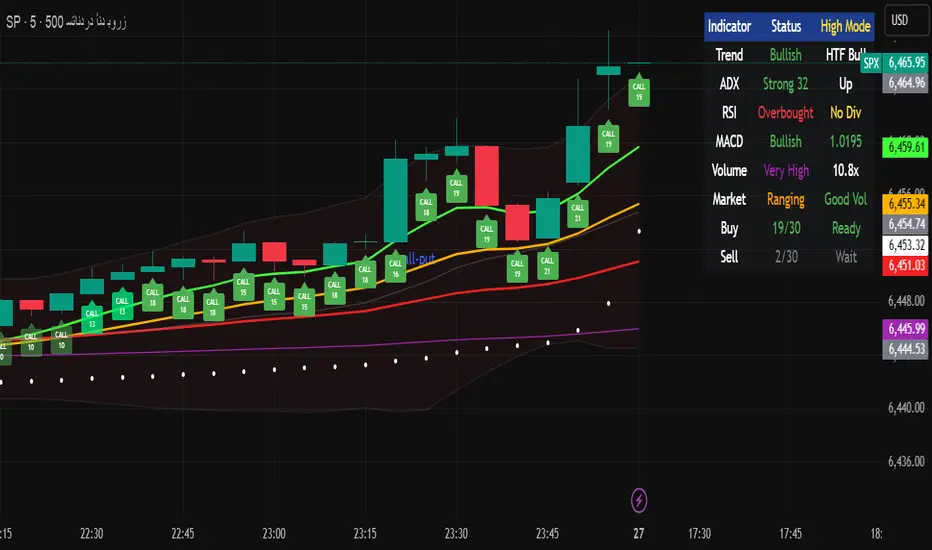Click the green 6,459.61 price label

tap(906, 147)
